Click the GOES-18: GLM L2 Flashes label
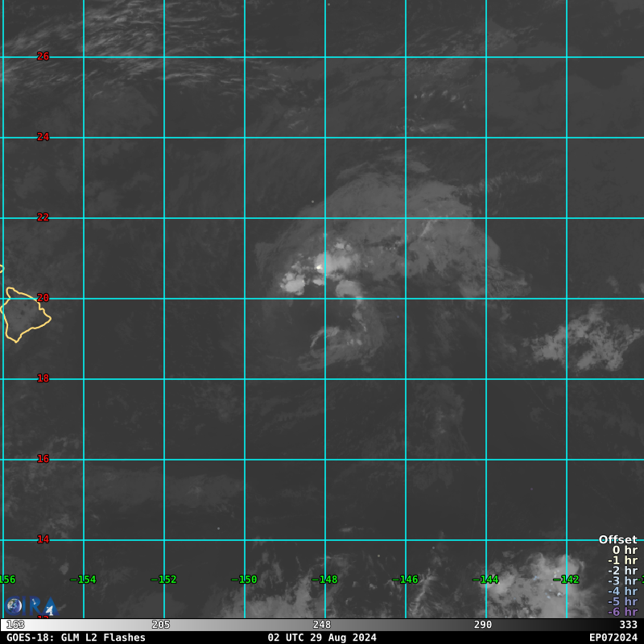This screenshot has height=644, width=644. click(76, 638)
